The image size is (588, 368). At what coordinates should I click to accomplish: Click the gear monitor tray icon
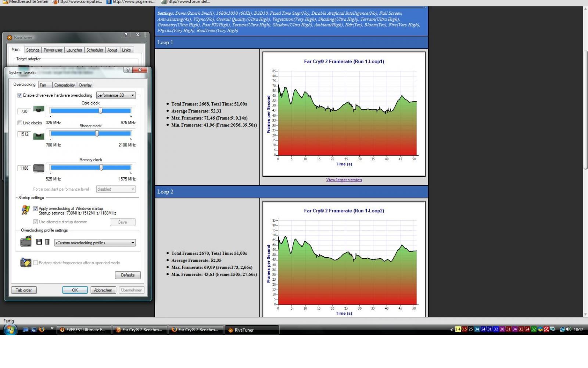[x=552, y=329]
